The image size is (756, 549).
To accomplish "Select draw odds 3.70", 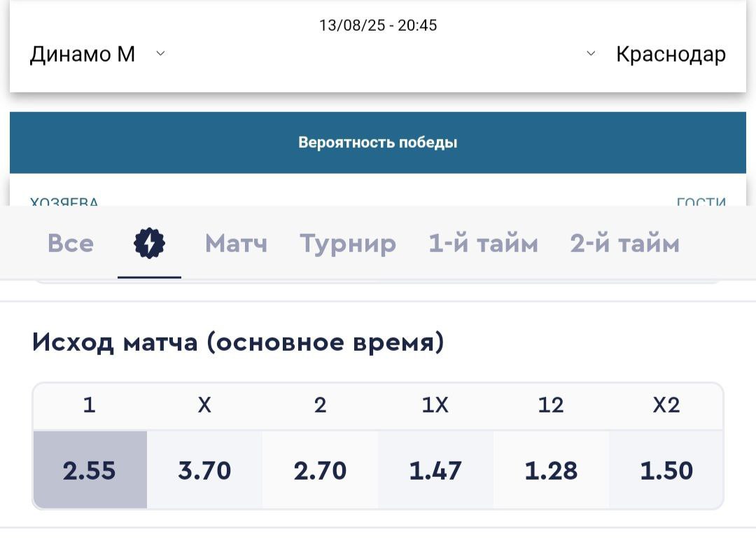I will (204, 470).
